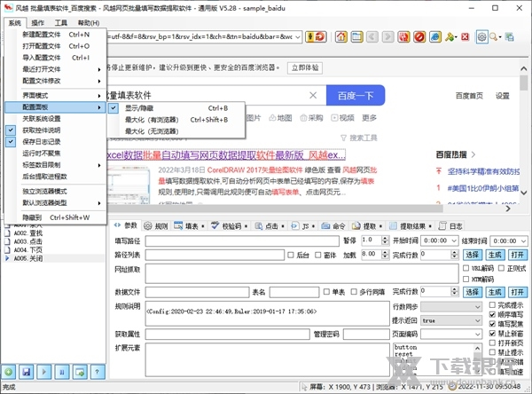Expand the 标签数目限制 submenu

click(x=56, y=165)
